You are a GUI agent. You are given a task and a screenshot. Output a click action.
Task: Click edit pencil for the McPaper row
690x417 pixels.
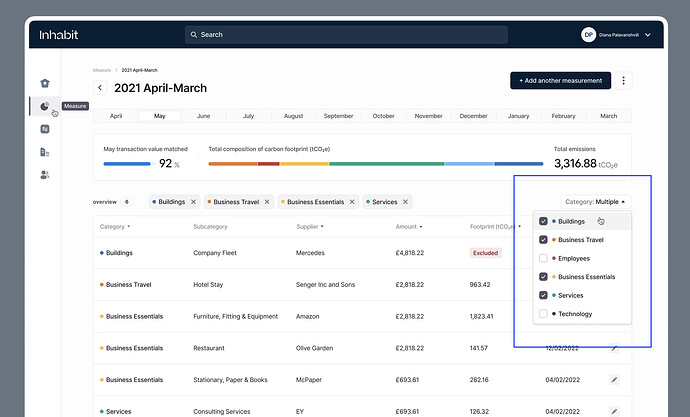point(614,380)
